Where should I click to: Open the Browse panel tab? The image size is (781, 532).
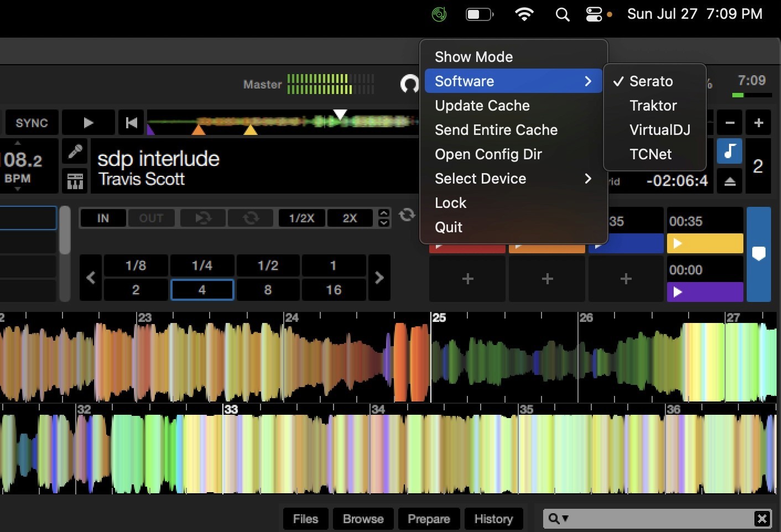(x=363, y=519)
